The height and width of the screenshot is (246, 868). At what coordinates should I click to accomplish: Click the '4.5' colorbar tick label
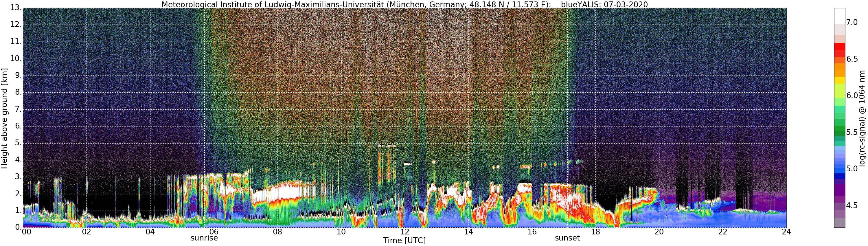tap(852, 205)
